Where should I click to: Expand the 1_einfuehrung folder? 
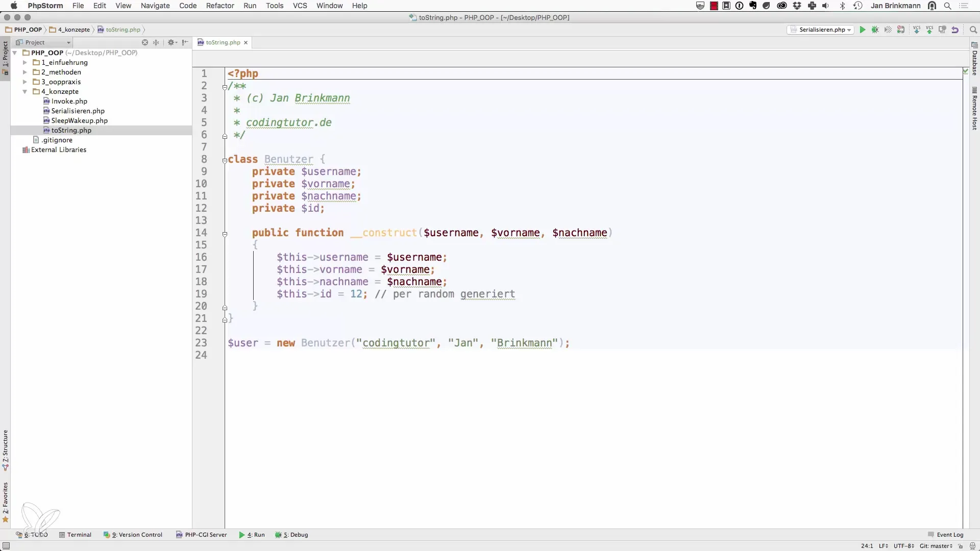click(24, 62)
